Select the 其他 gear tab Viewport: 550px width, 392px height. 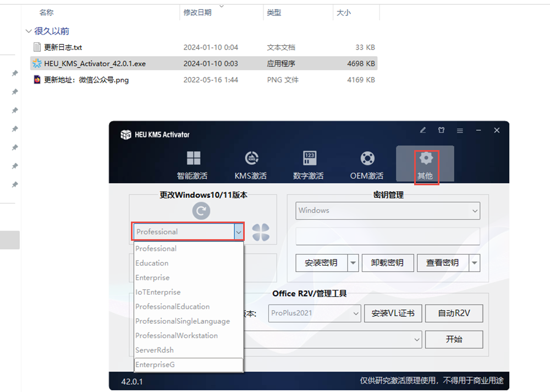[426, 164]
